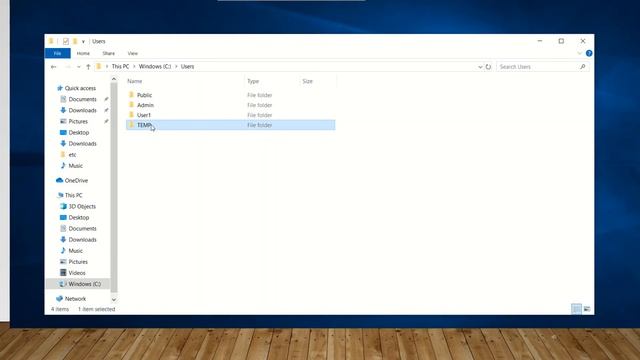
Task: Click Windows (C:) in address breadcrumb
Action: click(155, 67)
